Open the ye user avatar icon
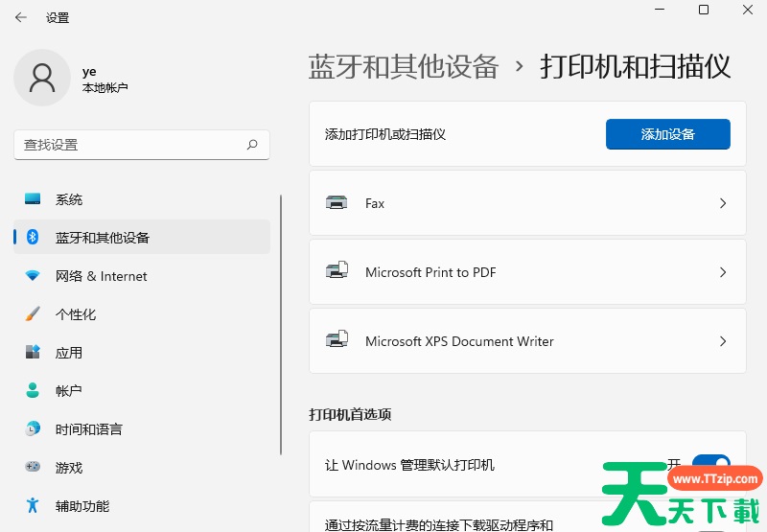 tap(42, 78)
